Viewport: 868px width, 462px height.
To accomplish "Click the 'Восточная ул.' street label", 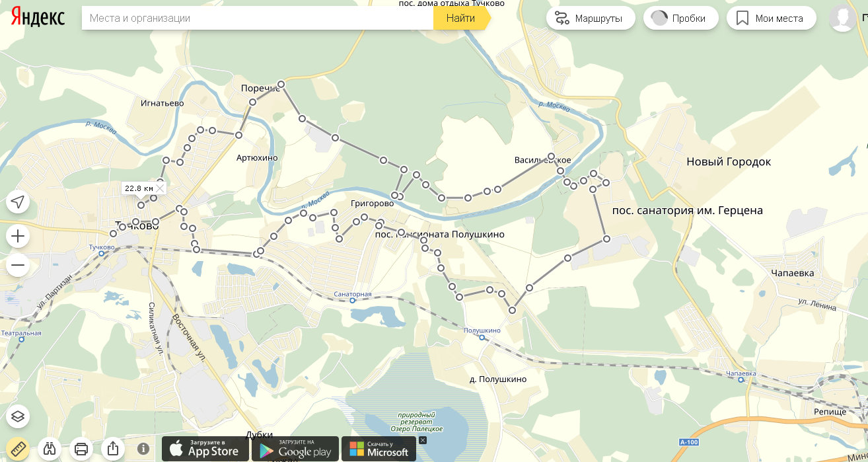I will pyautogui.click(x=190, y=337).
